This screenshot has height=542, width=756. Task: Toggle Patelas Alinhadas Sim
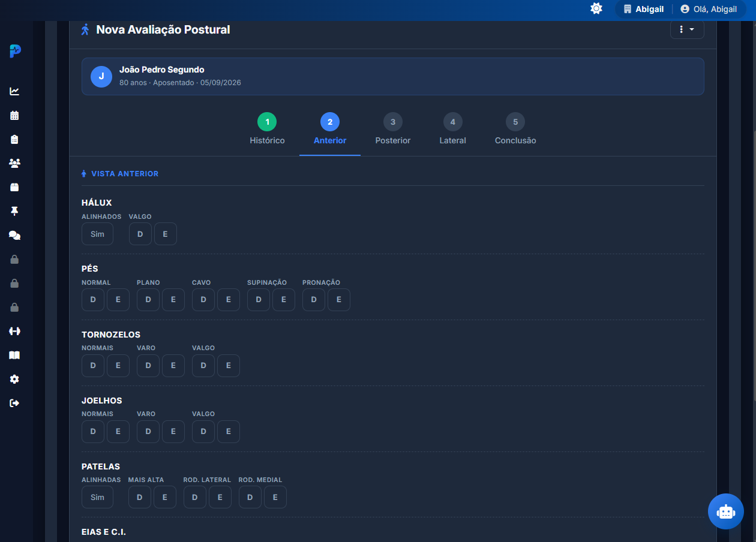point(97,497)
